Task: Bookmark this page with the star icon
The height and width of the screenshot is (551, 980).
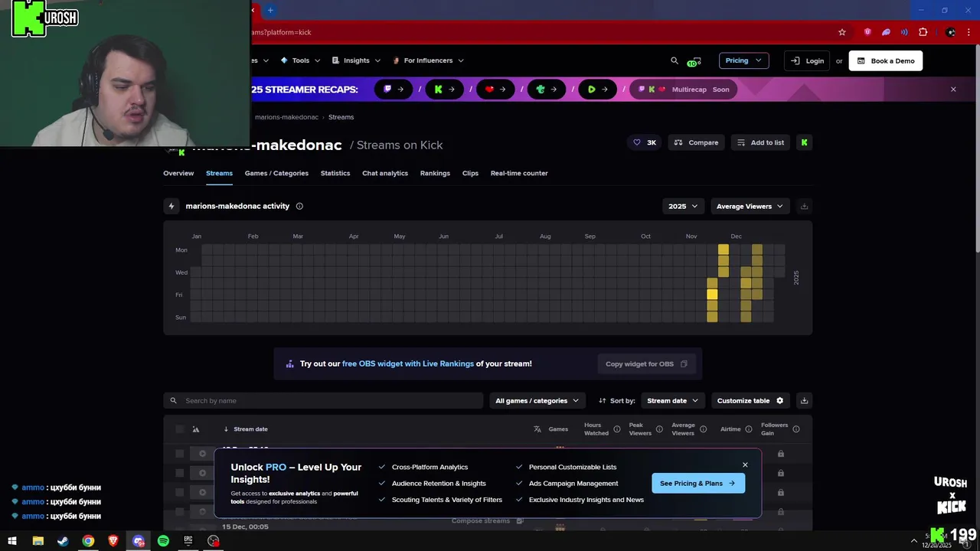Action: 842,32
